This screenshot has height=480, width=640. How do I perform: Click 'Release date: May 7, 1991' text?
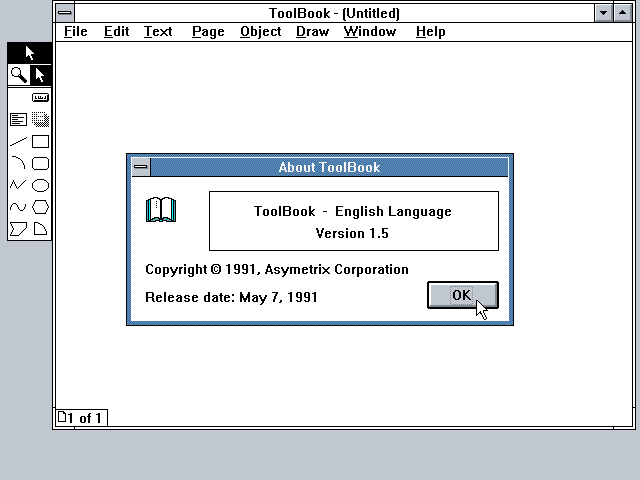231,297
